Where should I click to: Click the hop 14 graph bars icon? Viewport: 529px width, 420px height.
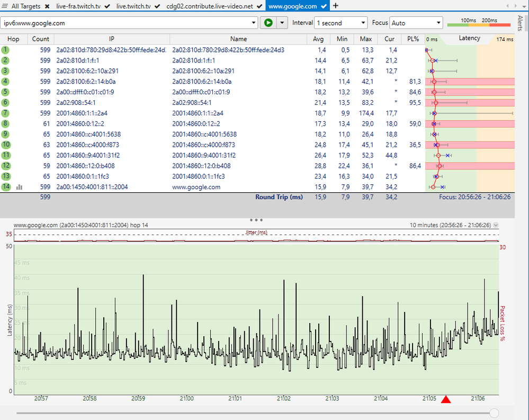tap(19, 187)
